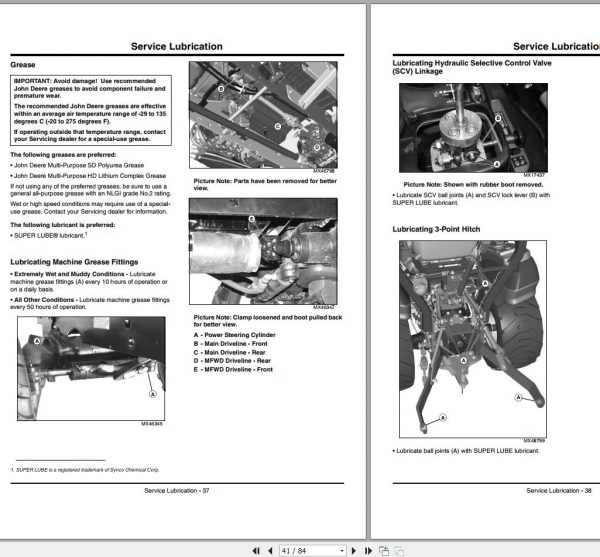Screen dimensions: 600x557
Task: Click the driveline photo with parts removed
Action: [263, 115]
